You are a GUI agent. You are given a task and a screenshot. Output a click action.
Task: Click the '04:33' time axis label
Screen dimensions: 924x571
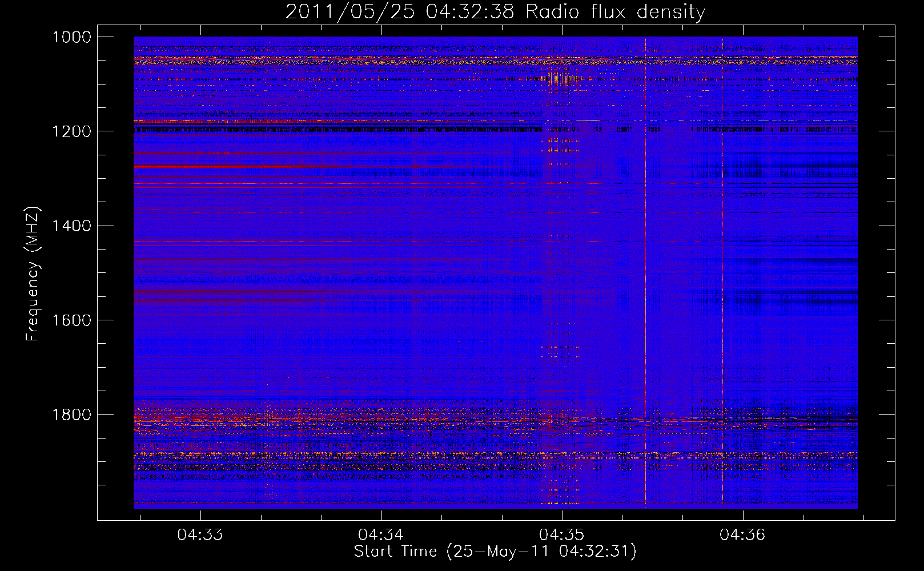200,534
